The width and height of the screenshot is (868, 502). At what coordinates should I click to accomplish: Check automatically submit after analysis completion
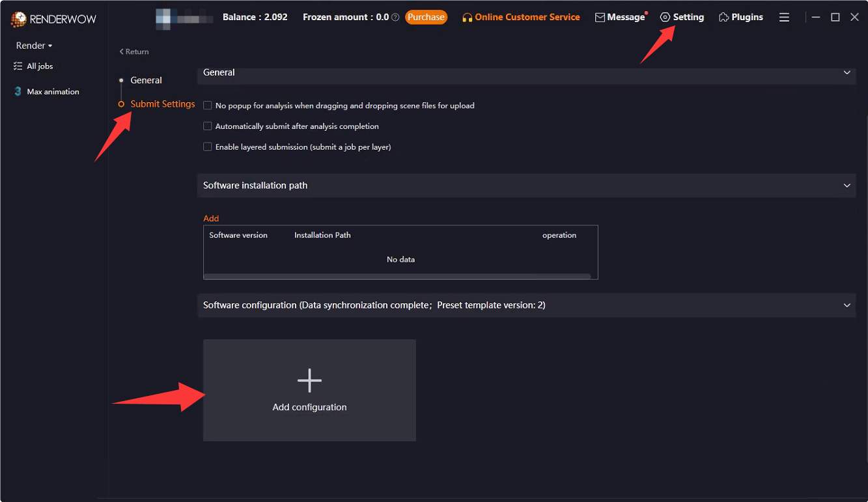[x=207, y=126]
